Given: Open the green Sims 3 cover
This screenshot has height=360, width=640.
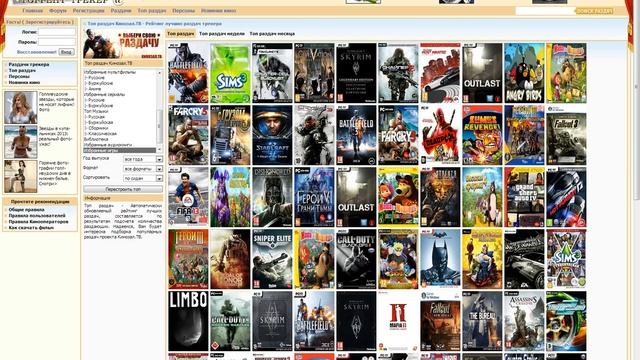Looking at the screenshot, I should point(230,73).
